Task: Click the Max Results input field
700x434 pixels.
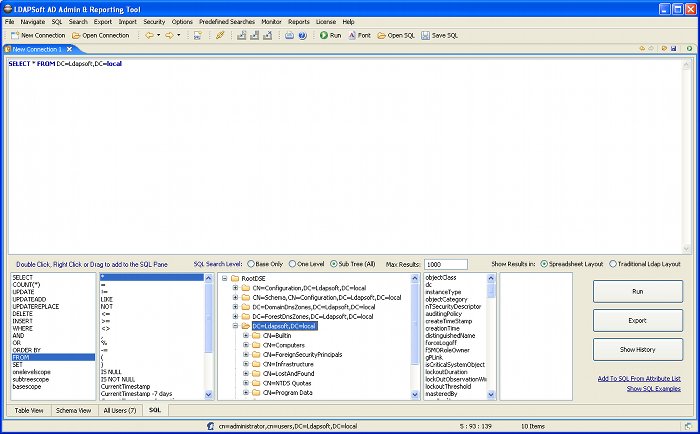Action: click(446, 264)
